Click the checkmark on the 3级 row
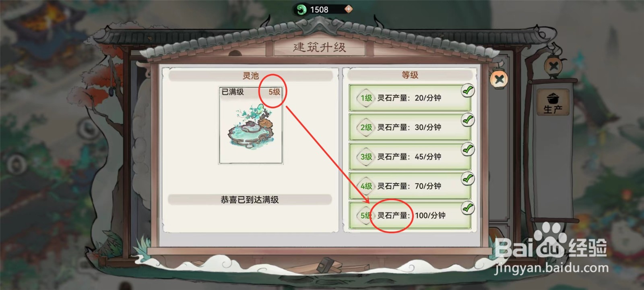Viewport: 644px width, 290px height. [467, 149]
